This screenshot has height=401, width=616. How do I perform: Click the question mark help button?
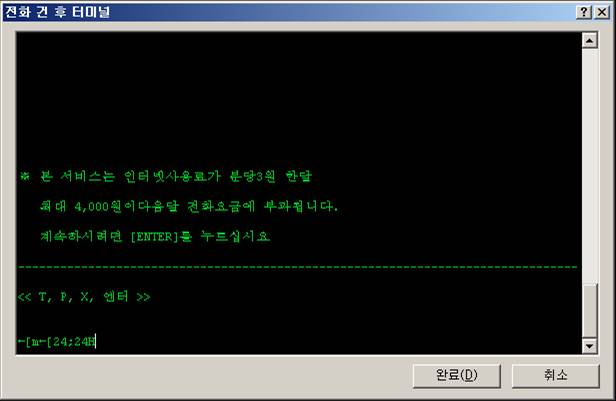(584, 12)
